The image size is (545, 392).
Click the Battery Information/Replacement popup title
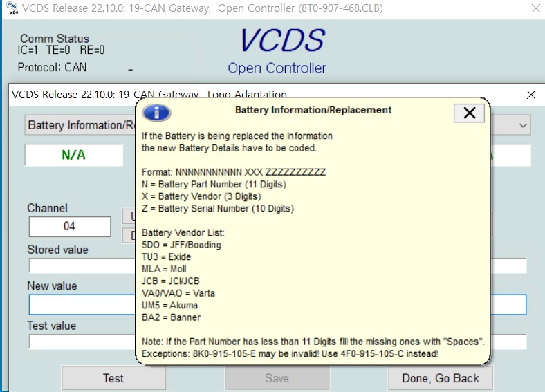point(313,110)
